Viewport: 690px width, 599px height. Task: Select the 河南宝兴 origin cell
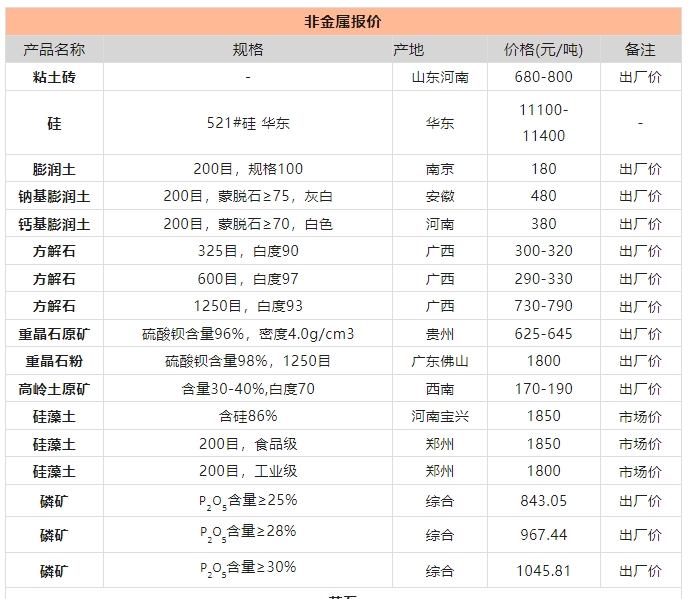click(x=439, y=416)
